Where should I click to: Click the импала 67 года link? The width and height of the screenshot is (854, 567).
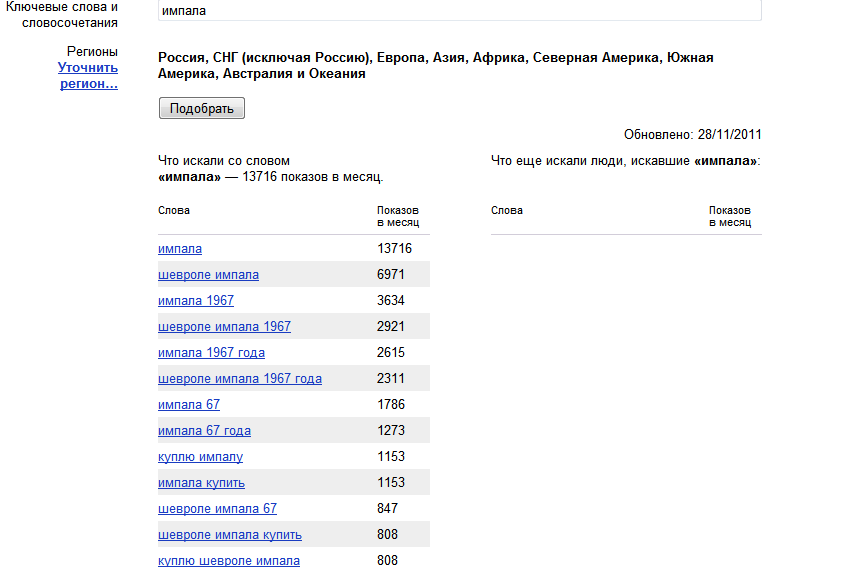204,431
